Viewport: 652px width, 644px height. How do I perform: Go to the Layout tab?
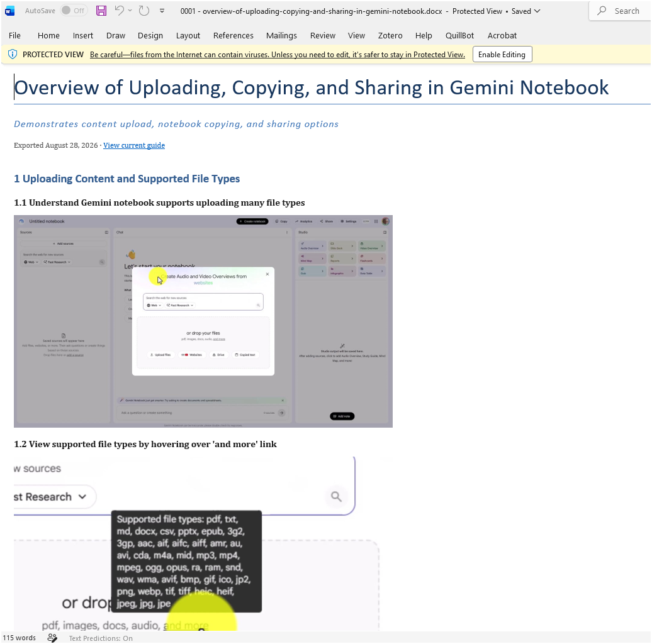coord(188,36)
